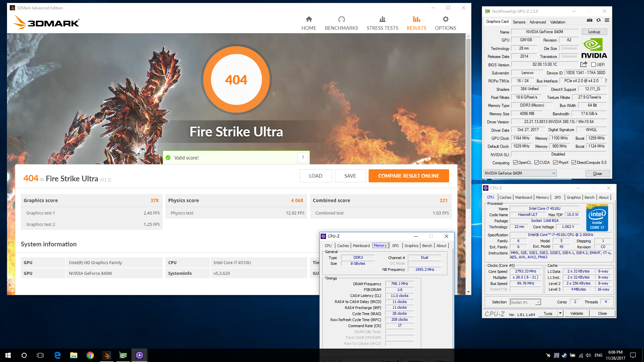Open OPTIONS gear in 3DMark
Screen dimensions: 644x362
coord(445,23)
